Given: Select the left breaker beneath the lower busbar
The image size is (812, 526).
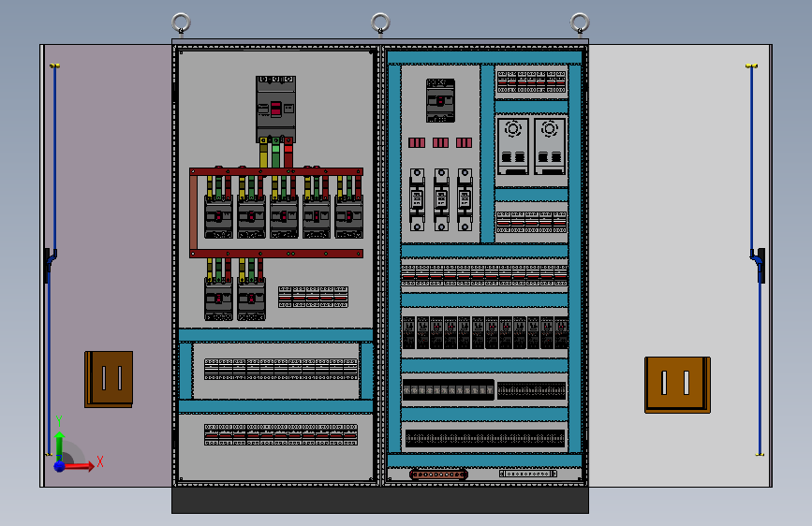Looking at the screenshot, I should pyautogui.click(x=218, y=300).
